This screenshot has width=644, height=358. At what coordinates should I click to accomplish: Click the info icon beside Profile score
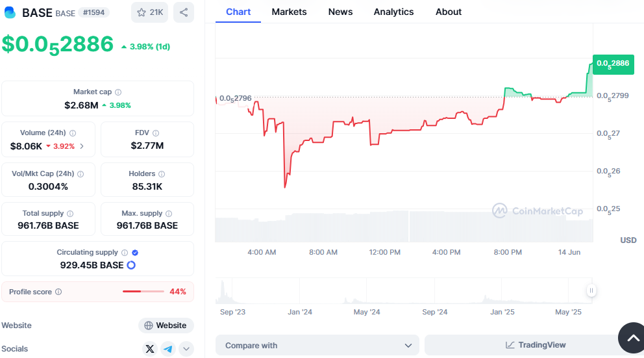coord(58,292)
